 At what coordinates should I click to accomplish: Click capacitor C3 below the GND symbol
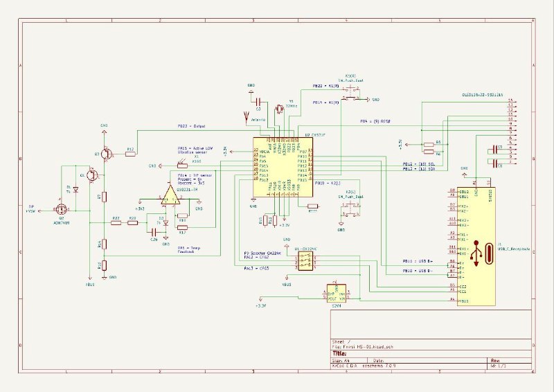tap(258, 101)
